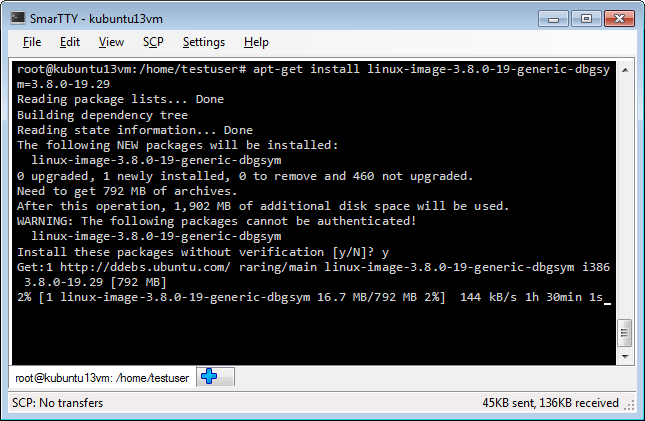Screen dimensions: 645x421
Task: Click the terminal scrollbar up arrow
Action: (625, 70)
